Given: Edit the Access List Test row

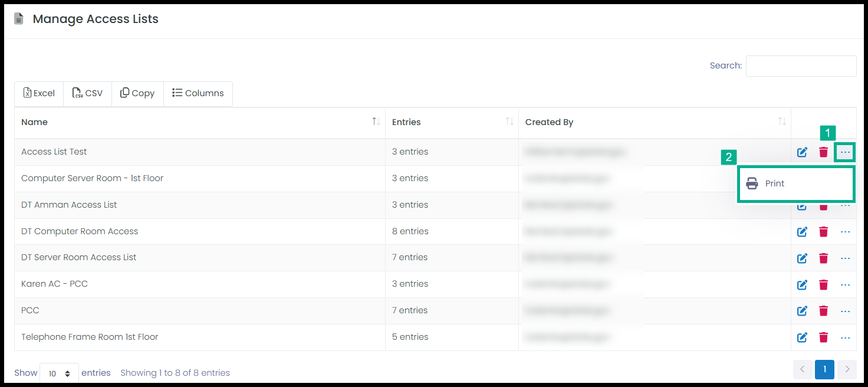Looking at the screenshot, I should pos(802,152).
